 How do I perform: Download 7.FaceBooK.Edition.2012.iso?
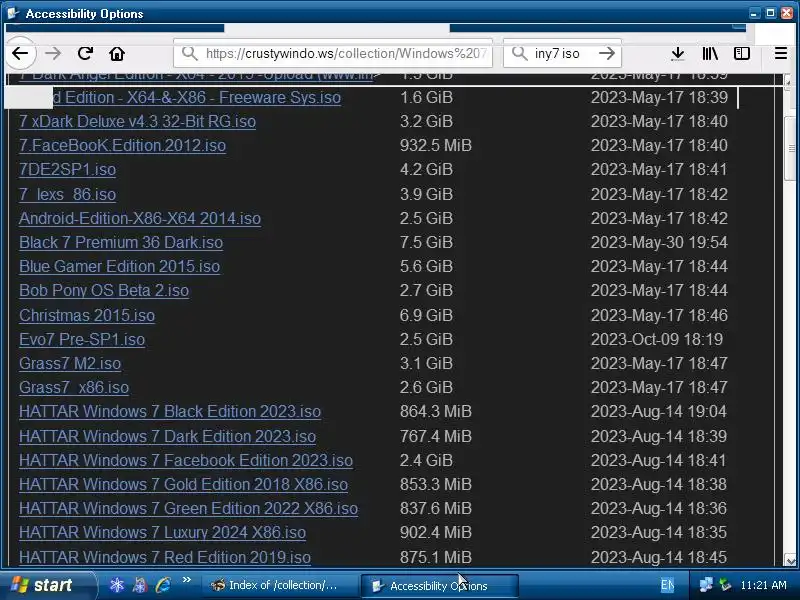(x=122, y=145)
